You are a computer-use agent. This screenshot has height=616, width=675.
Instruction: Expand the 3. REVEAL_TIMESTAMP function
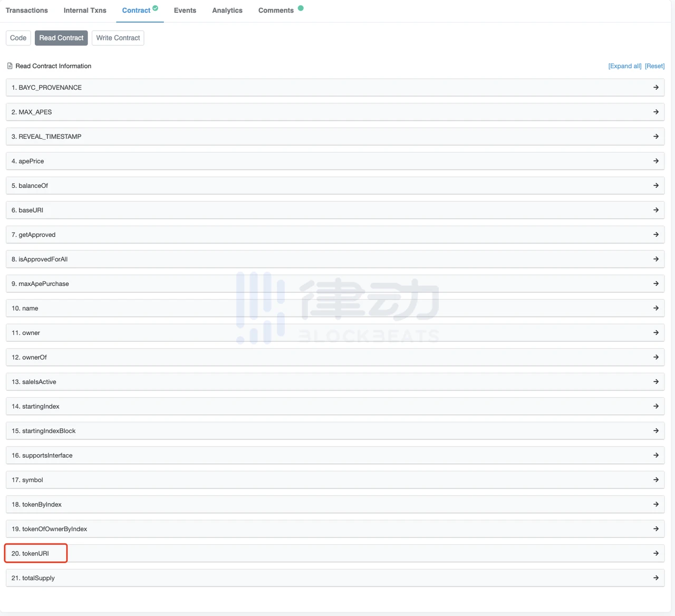tap(335, 137)
